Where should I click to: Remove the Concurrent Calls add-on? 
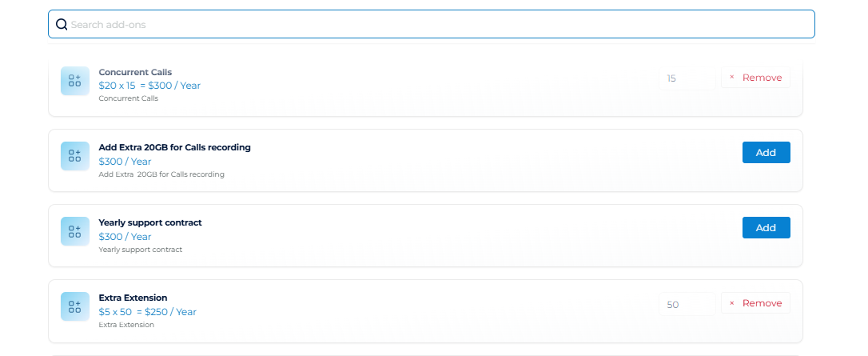[x=755, y=78]
